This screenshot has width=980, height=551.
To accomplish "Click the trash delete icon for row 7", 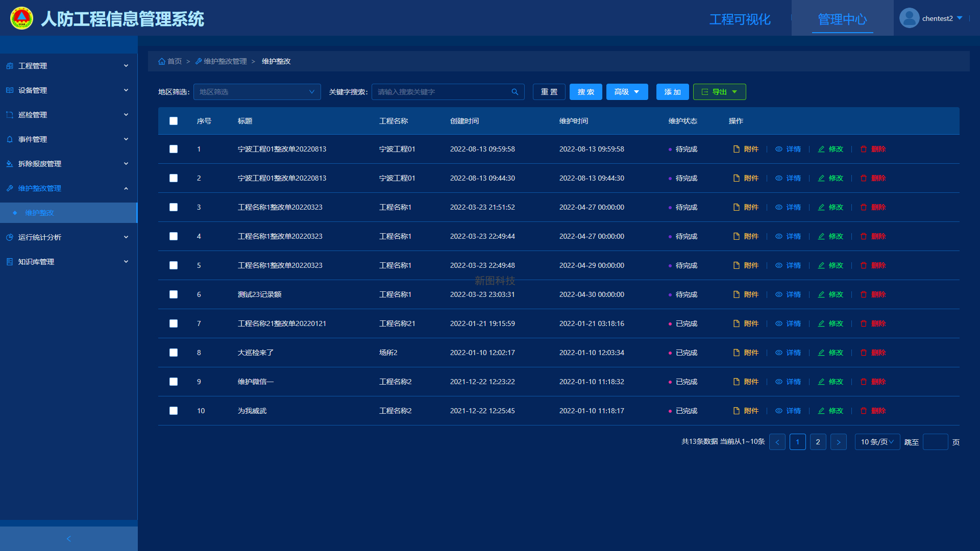I will click(864, 323).
